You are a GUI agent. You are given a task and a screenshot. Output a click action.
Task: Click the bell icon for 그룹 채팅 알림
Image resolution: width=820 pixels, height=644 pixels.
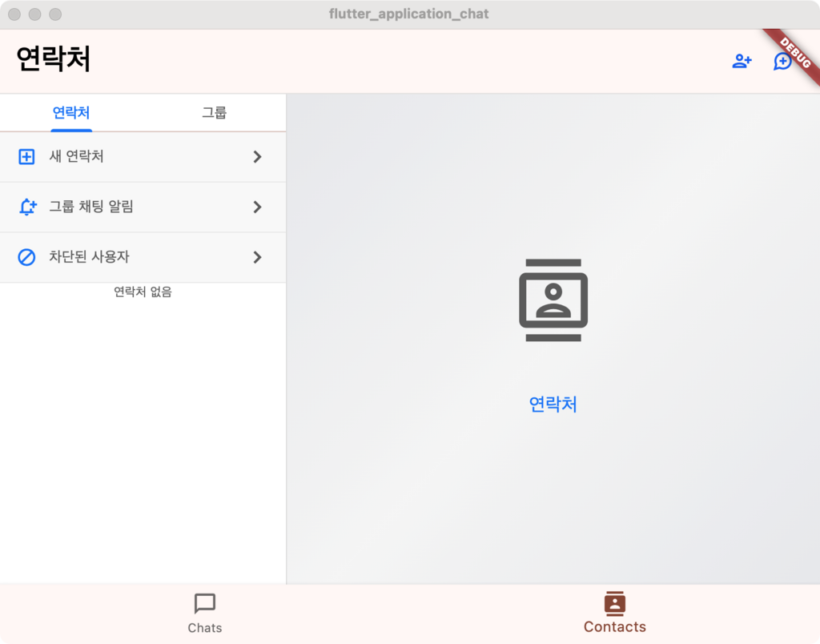click(27, 207)
